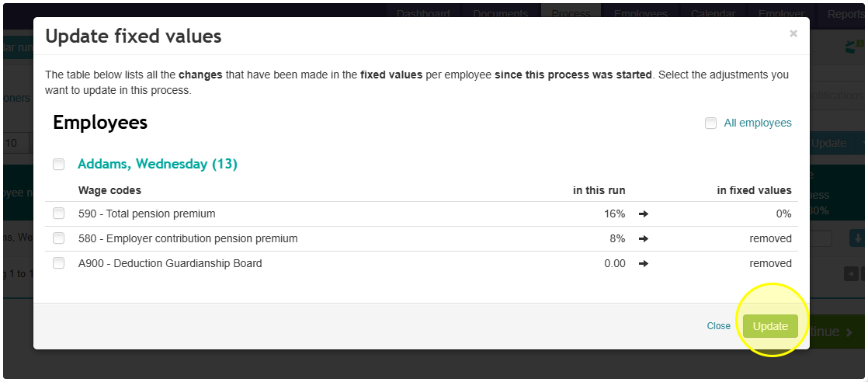
Task: Click the green Update button
Action: pos(771,326)
